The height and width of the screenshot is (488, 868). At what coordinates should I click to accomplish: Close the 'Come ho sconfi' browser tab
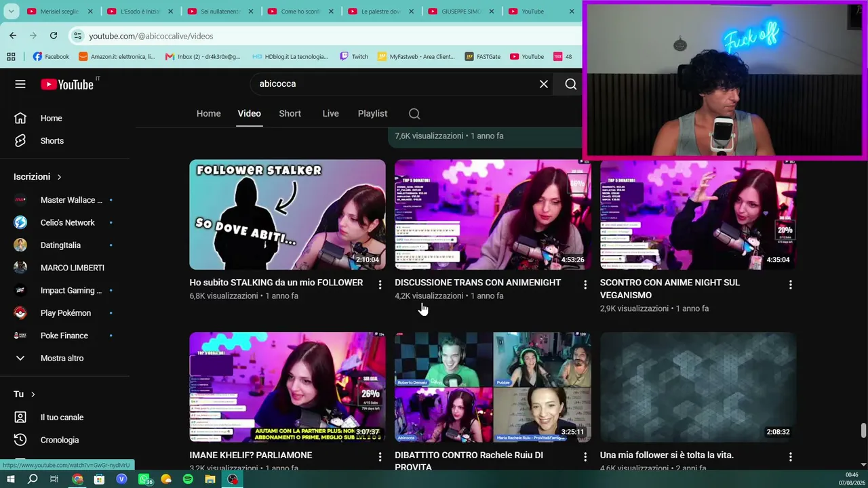tap(331, 12)
